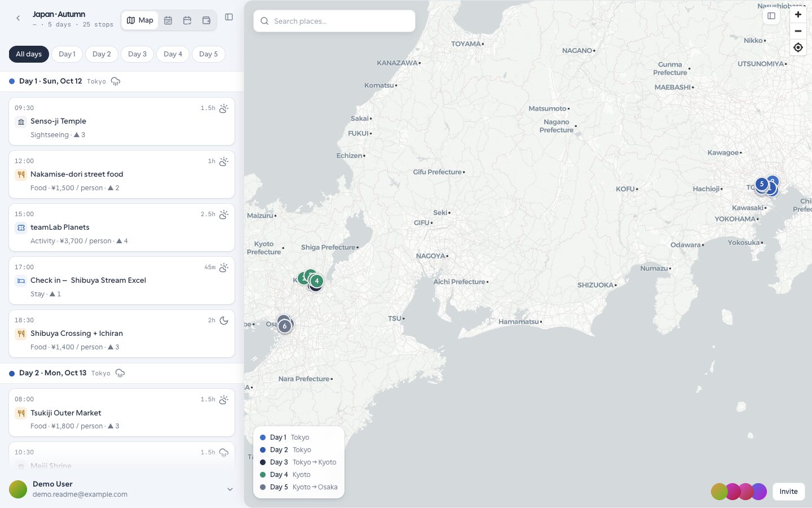Click the weather icon on the 09:30 Senso-ji card
812x508 pixels.
point(224,108)
